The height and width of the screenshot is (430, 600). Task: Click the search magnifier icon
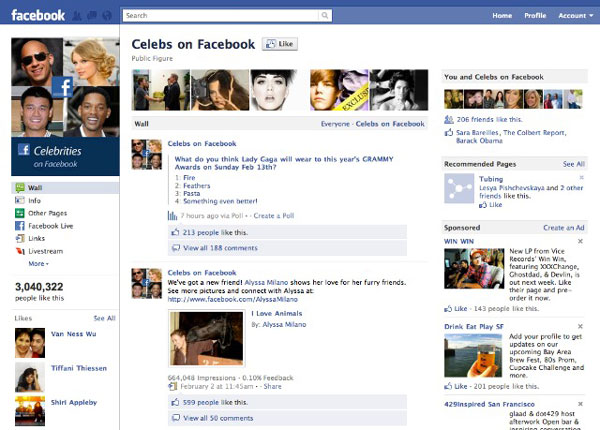[x=324, y=15]
